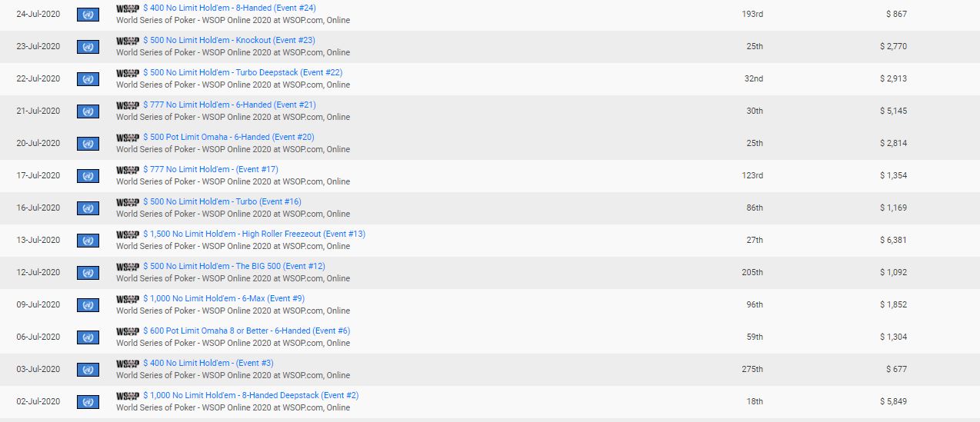Click the flag icon for 02-Jul-2020 row
980x422 pixels.
pyautogui.click(x=88, y=402)
